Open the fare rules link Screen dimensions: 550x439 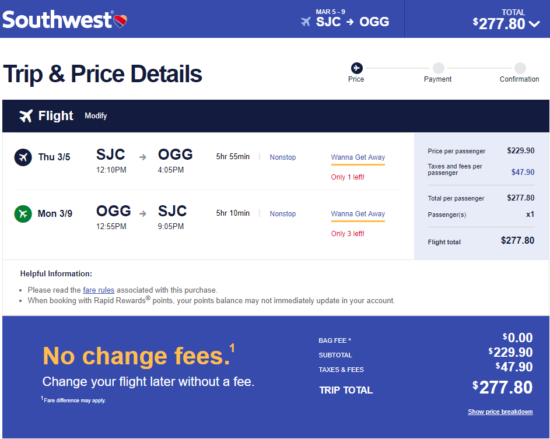click(x=99, y=290)
